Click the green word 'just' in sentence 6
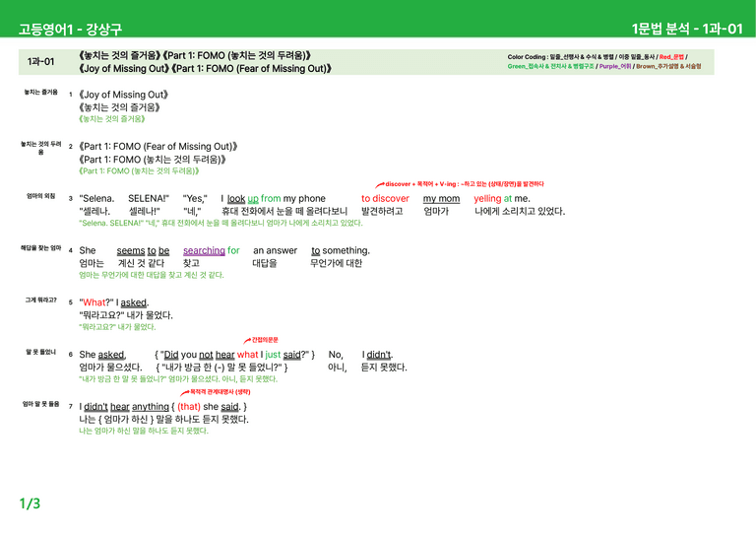756x535 pixels. pyautogui.click(x=273, y=355)
